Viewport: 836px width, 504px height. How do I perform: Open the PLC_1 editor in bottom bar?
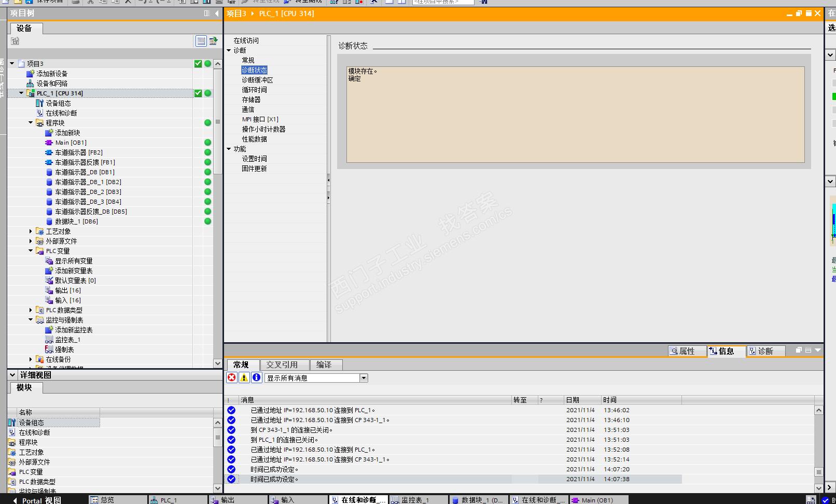pyautogui.click(x=177, y=500)
